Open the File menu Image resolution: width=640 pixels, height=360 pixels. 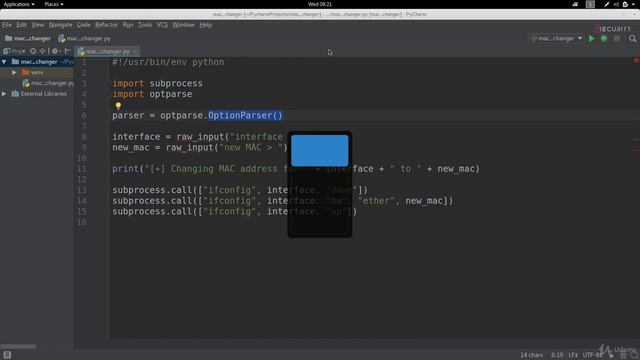(x=7, y=25)
